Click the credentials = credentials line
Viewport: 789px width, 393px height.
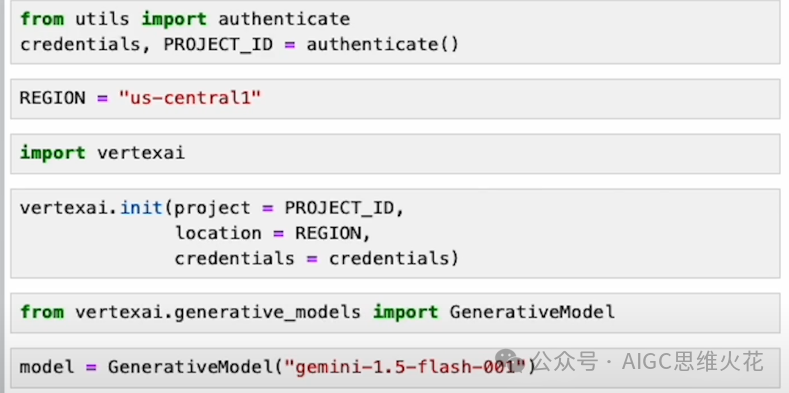point(317,259)
